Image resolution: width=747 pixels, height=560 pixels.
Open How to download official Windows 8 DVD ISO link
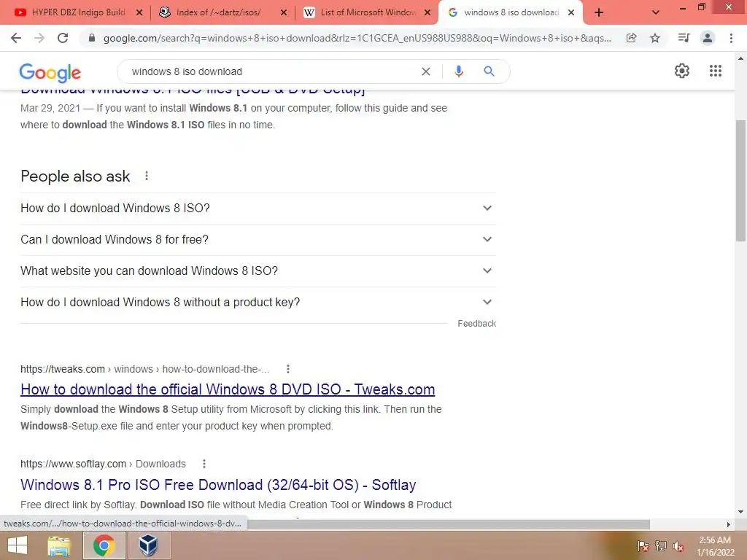[228, 389]
